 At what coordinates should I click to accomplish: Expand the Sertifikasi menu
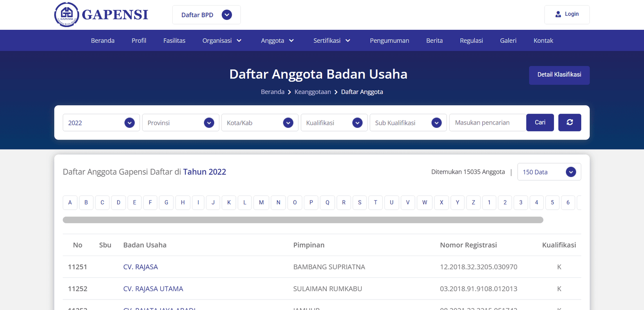pos(332,40)
